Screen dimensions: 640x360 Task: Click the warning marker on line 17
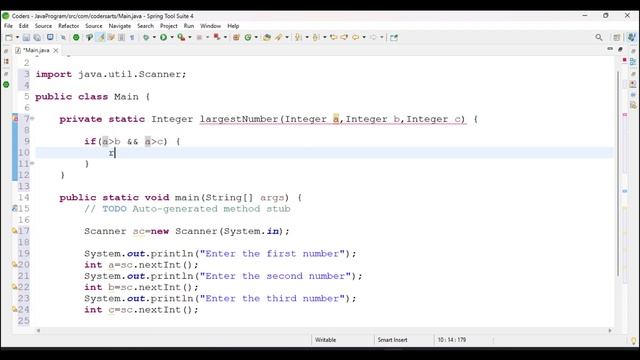15,231
